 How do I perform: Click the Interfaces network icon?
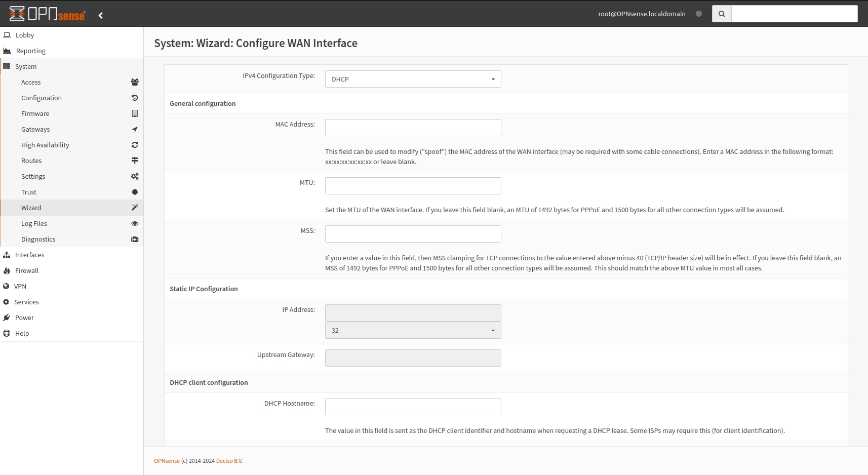[x=7, y=255]
